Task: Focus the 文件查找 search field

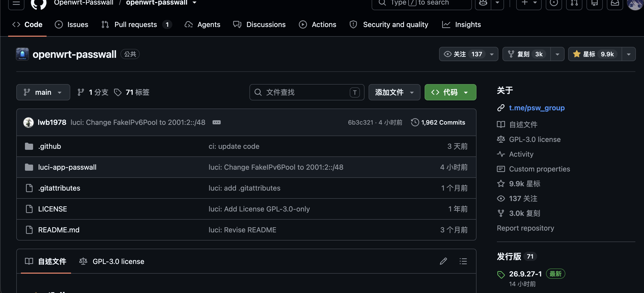Action: pos(307,92)
